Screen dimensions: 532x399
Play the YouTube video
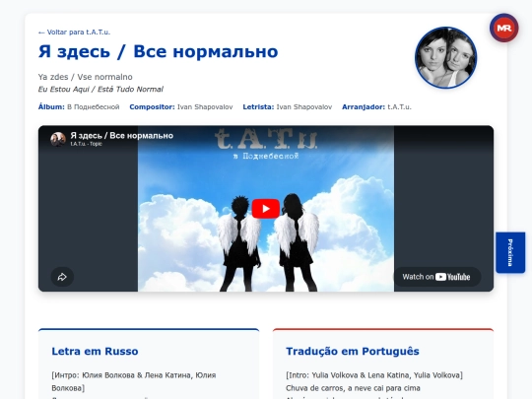pos(265,208)
